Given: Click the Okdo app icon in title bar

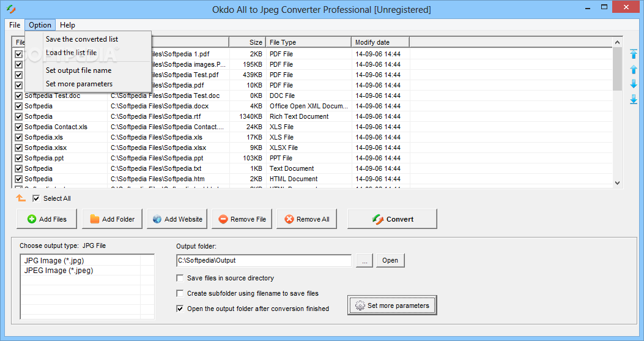Looking at the screenshot, I should pos(11,9).
